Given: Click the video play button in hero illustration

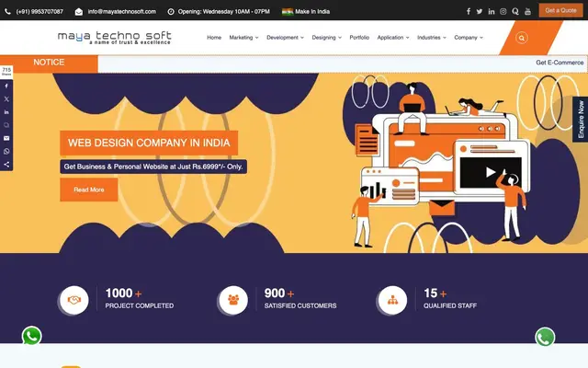Looking at the screenshot, I should point(490,172).
